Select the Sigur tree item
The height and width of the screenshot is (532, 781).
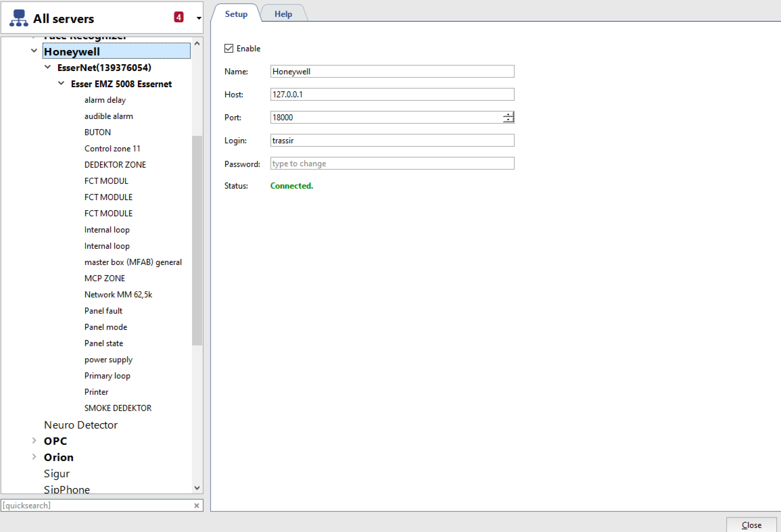(57, 473)
